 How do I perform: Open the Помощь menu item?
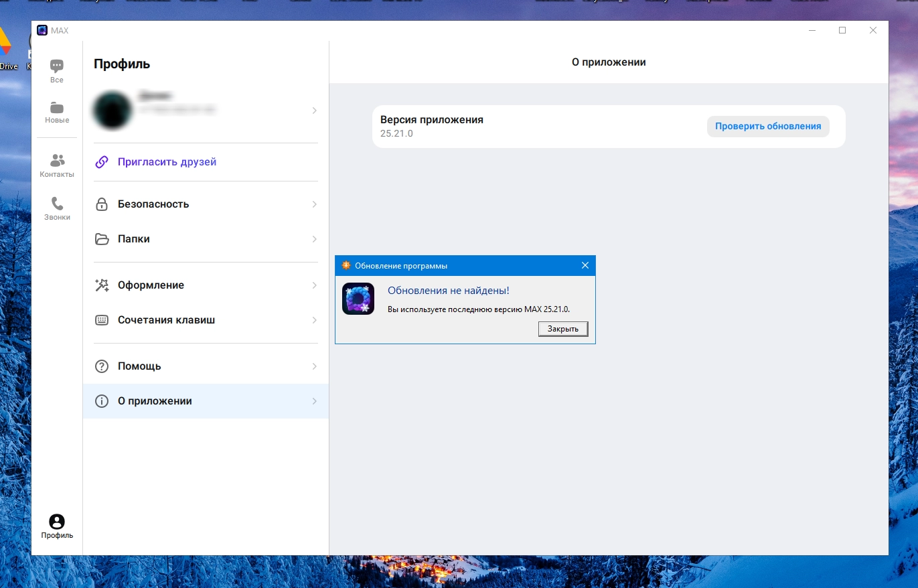(206, 366)
